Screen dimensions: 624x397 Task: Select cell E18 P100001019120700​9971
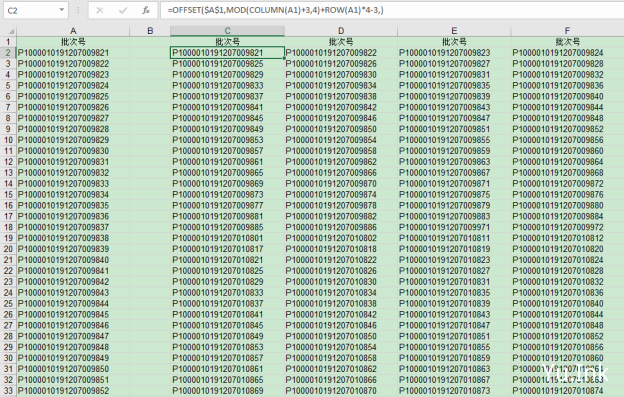454,227
